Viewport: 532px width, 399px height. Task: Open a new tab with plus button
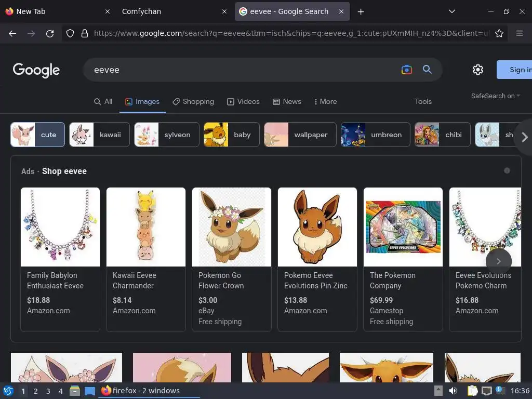361,12
